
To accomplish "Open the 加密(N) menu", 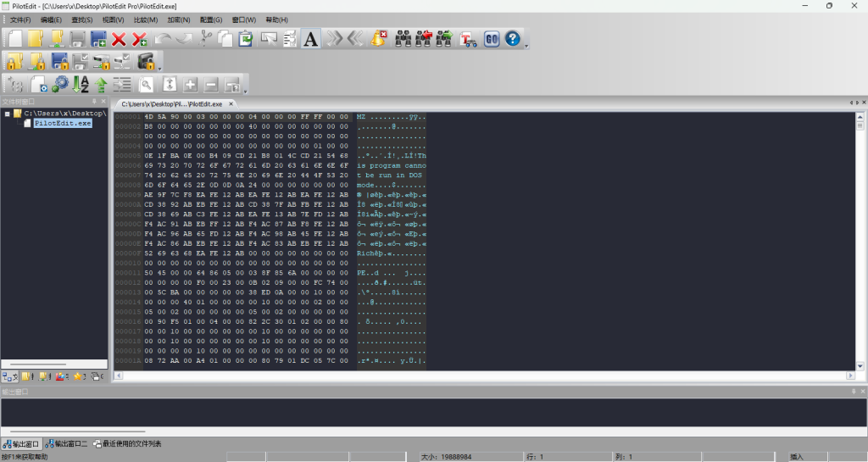I will pyautogui.click(x=179, y=19).
